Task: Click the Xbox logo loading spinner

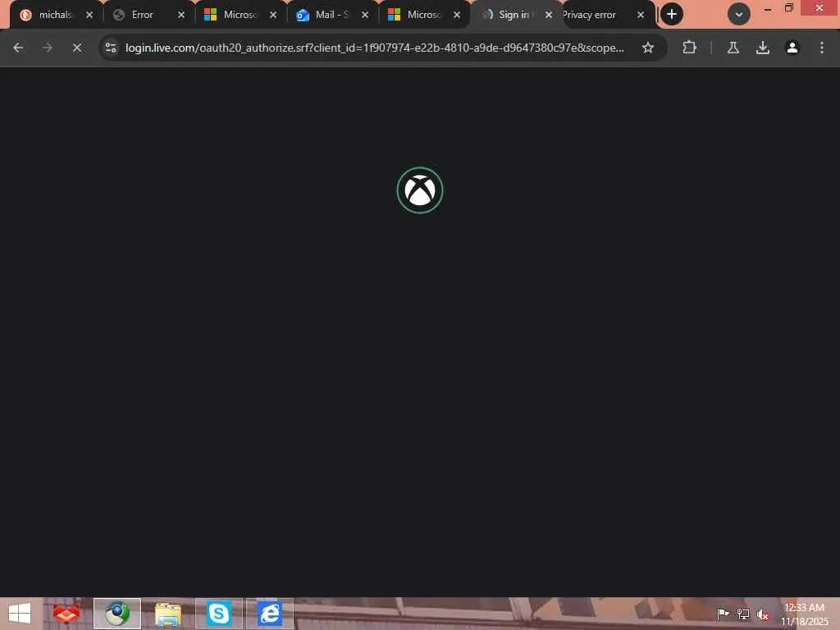Action: coord(419,190)
